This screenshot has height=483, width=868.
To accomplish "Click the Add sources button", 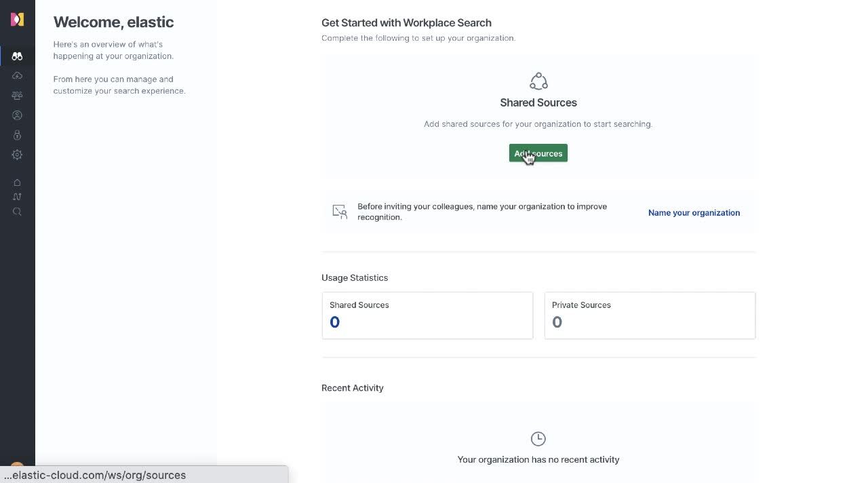I will (x=538, y=153).
